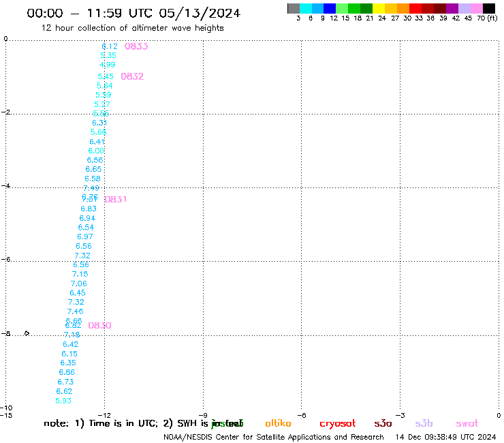Select the pink time label '0831'

click(x=116, y=200)
